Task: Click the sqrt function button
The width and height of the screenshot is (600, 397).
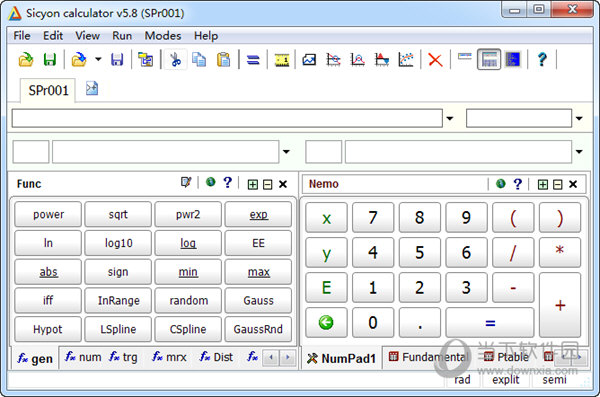Action: coord(118,214)
